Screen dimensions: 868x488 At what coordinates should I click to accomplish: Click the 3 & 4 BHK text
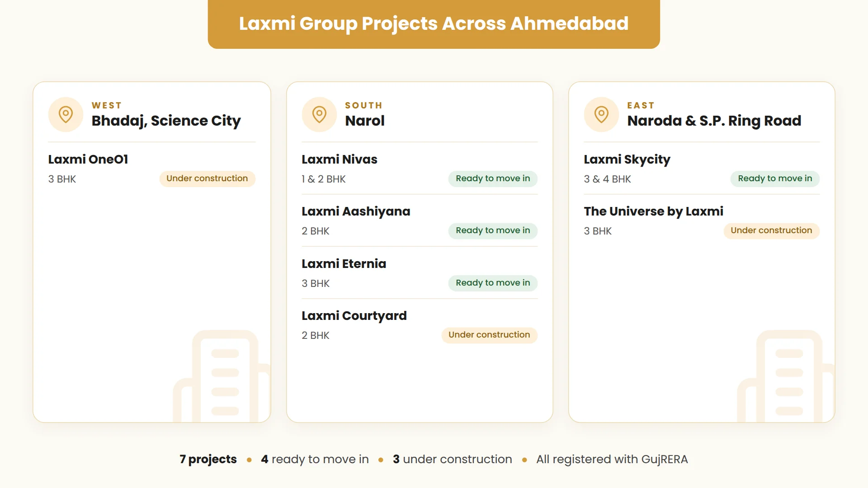(x=607, y=179)
